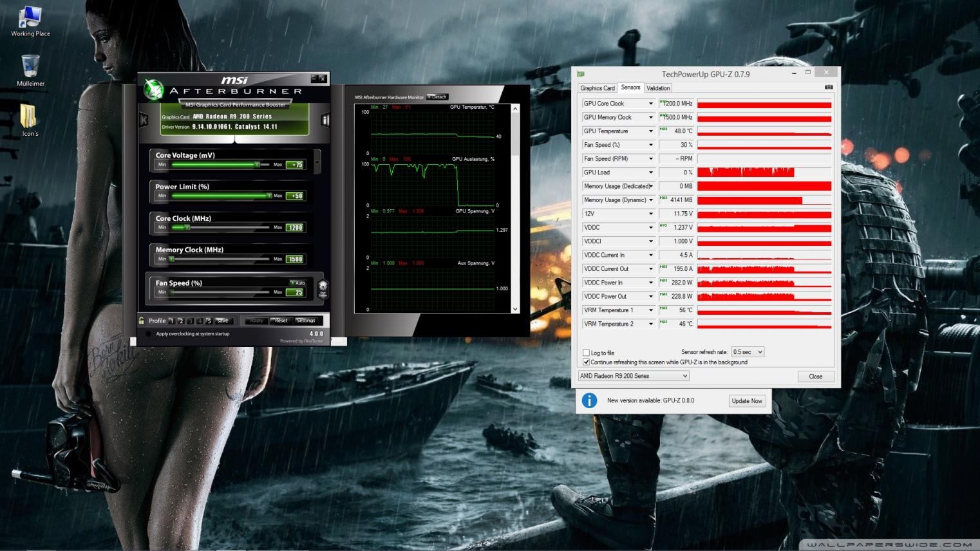Viewport: 980px width, 551px height.
Task: Uncheck Continue refreshing in background checkbox
Action: (586, 362)
